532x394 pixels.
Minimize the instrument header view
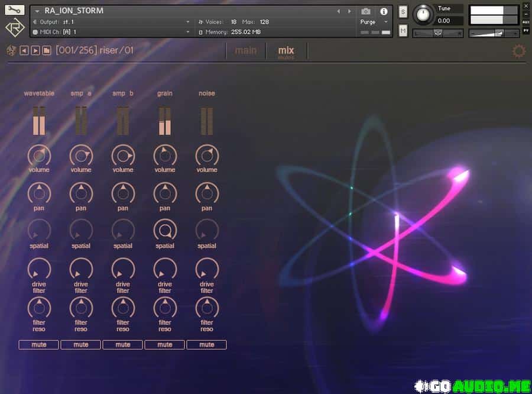pos(526,14)
